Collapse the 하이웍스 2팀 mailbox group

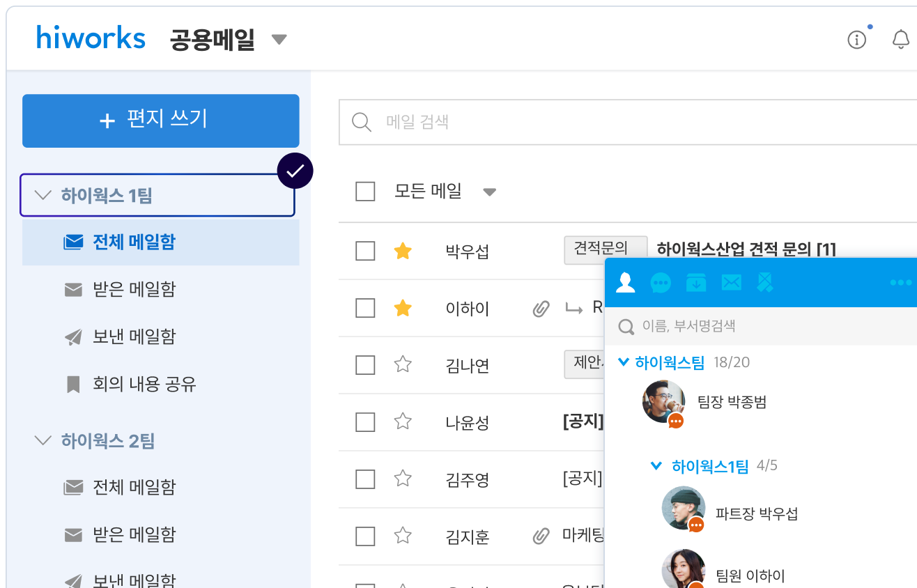tap(43, 440)
